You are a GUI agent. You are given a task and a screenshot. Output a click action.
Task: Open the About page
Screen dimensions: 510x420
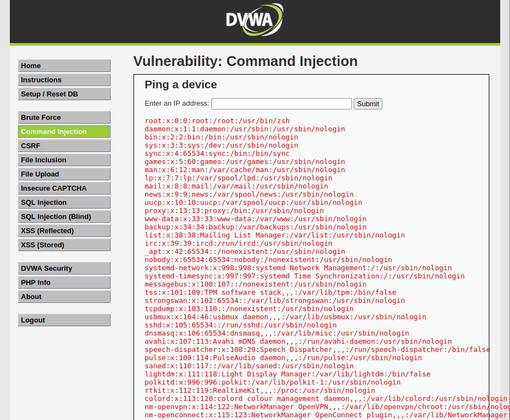pyautogui.click(x=64, y=297)
